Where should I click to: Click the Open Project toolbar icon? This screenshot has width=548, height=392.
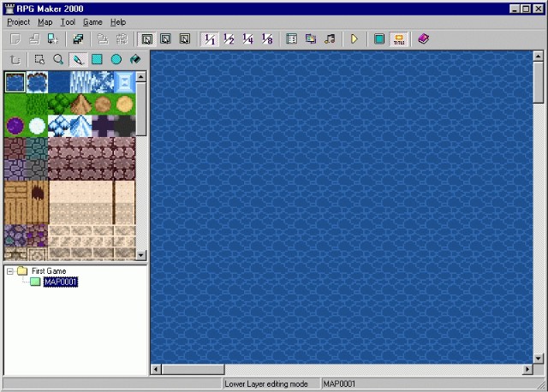pos(34,39)
